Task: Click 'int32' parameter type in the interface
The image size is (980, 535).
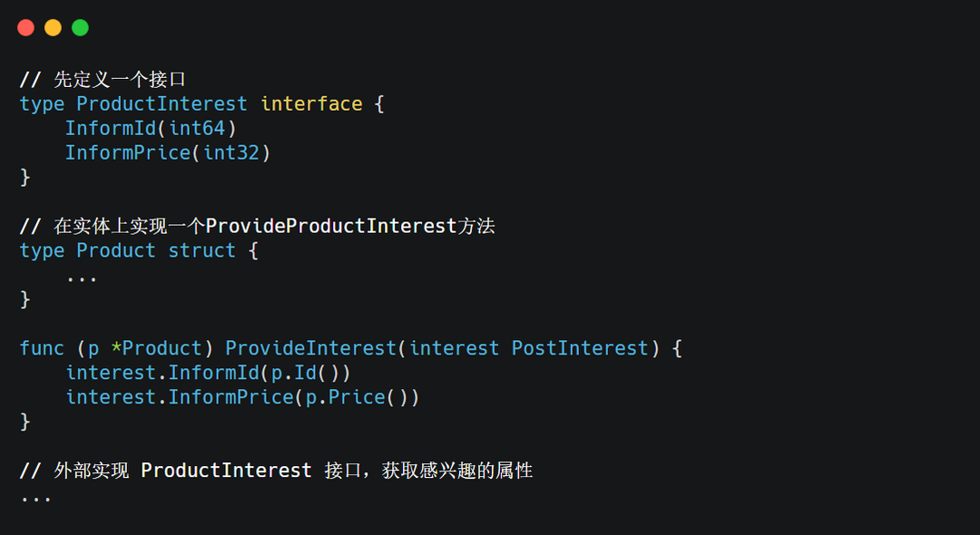Action: pos(231,153)
